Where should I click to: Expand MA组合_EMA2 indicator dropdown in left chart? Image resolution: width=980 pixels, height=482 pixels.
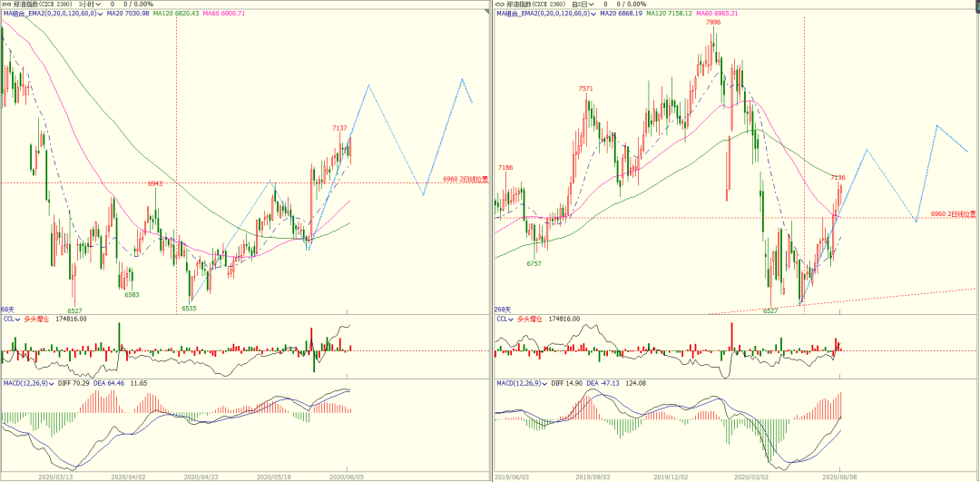(x=102, y=13)
